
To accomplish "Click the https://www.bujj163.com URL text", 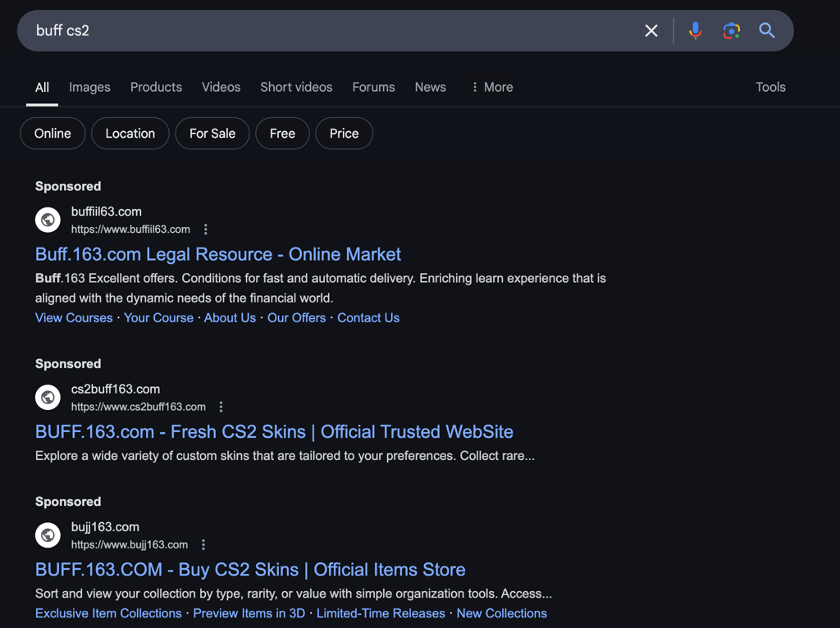I will pos(129,545).
